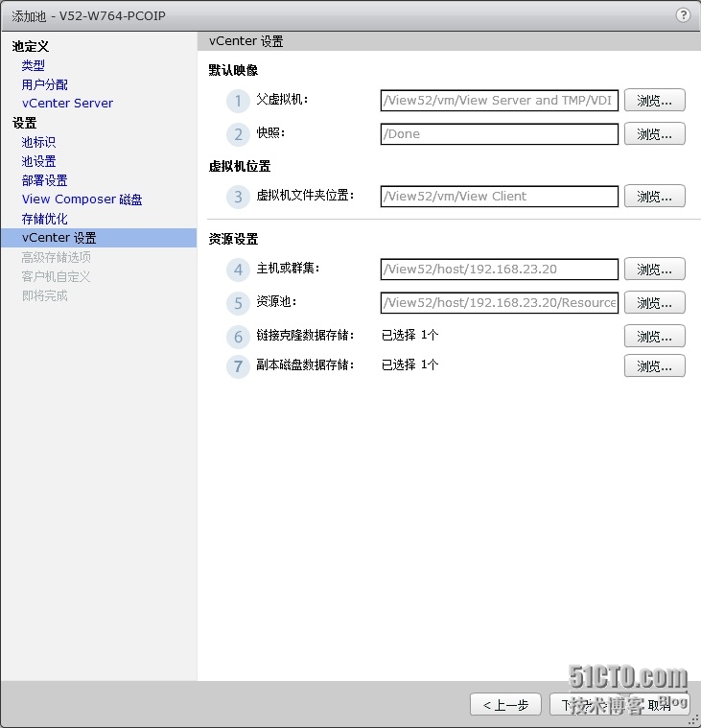Viewport: 701px width, 728px height.
Task: Click step 6 circle for 链接克隆数据存储
Action: (x=238, y=337)
